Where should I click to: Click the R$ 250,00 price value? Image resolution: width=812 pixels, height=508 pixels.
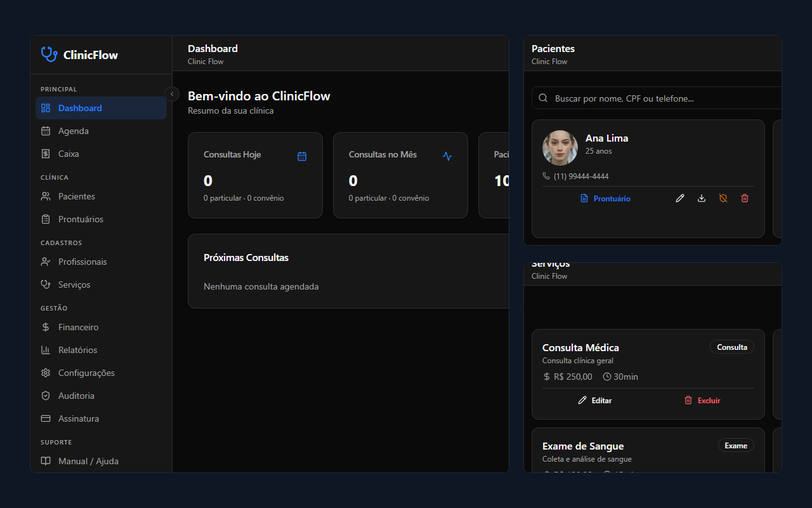click(x=573, y=377)
